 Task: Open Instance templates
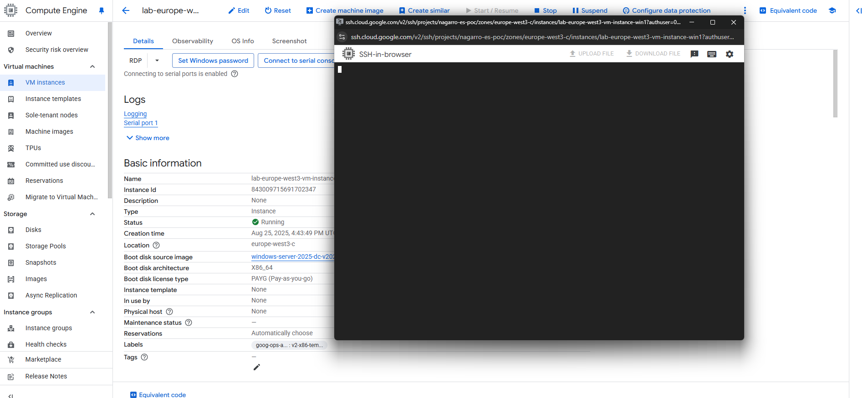[53, 99]
